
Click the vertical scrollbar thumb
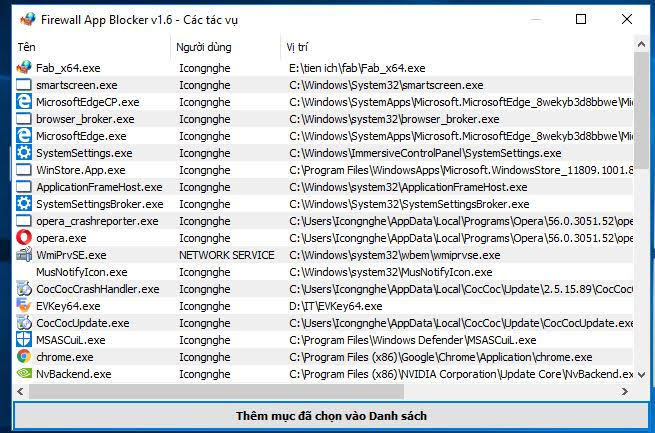click(641, 110)
